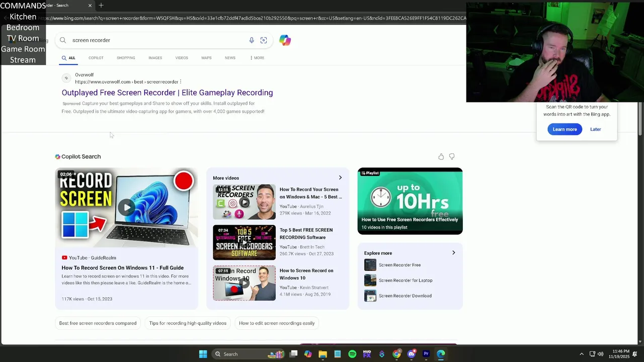The height and width of the screenshot is (362, 644).
Task: Switch to Microsoft Edge taskbar icon
Action: 441,354
